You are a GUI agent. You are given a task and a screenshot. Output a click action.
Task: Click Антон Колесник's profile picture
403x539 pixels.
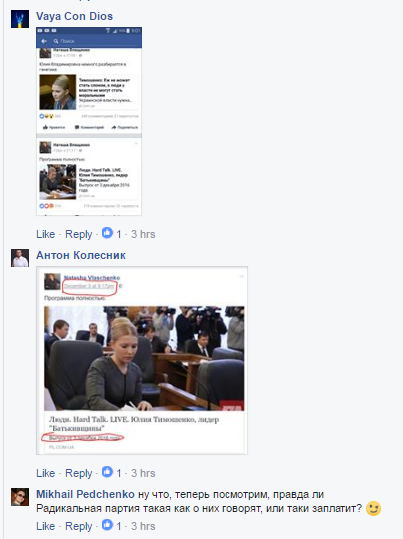pyautogui.click(x=20, y=258)
